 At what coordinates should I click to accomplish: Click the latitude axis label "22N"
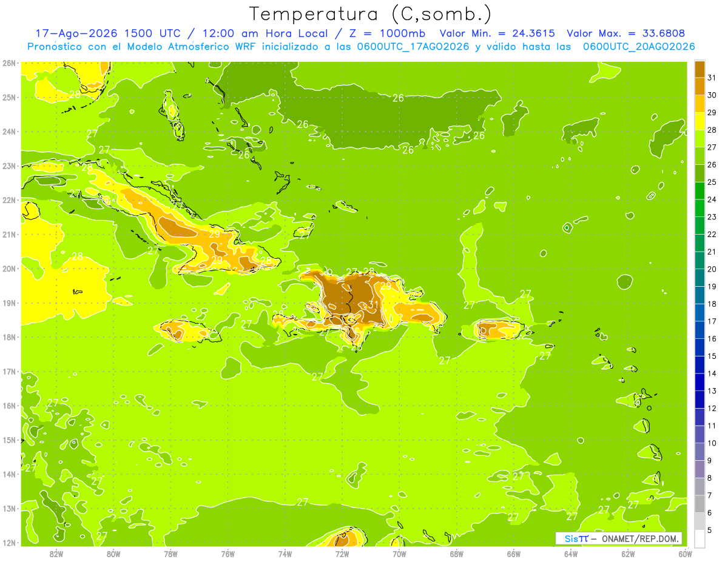[9, 200]
